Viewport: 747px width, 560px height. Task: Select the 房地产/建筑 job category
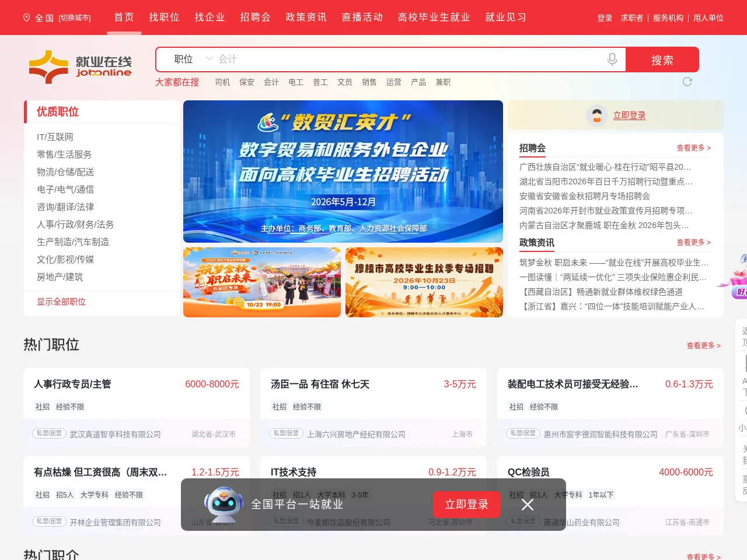coord(60,277)
